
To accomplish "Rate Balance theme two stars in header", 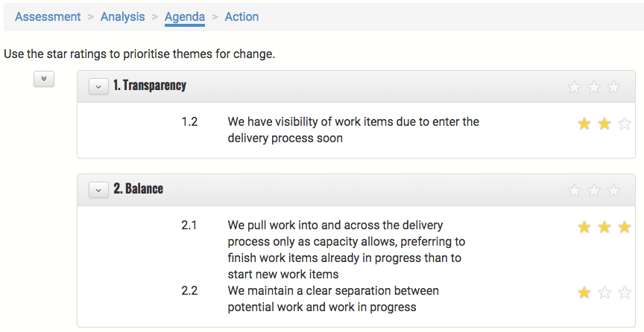I will coord(594,191).
